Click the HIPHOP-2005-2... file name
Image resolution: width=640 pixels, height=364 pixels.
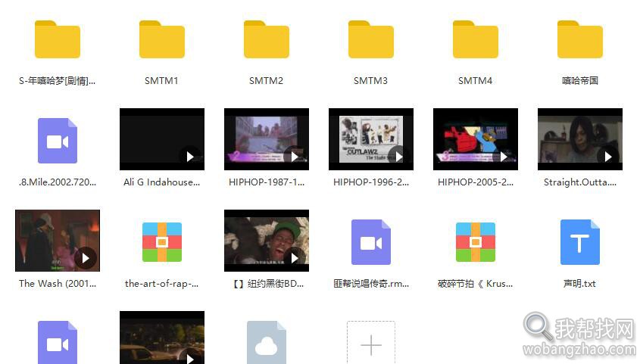476,182
